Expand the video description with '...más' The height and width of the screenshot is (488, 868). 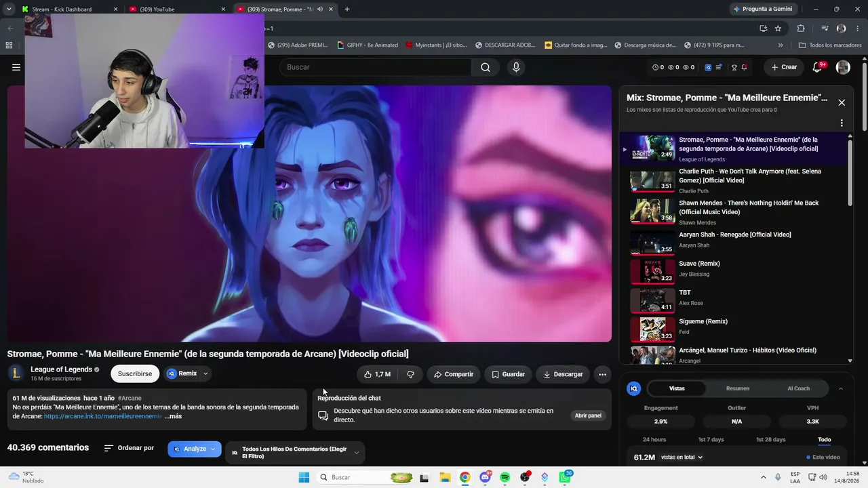173,416
